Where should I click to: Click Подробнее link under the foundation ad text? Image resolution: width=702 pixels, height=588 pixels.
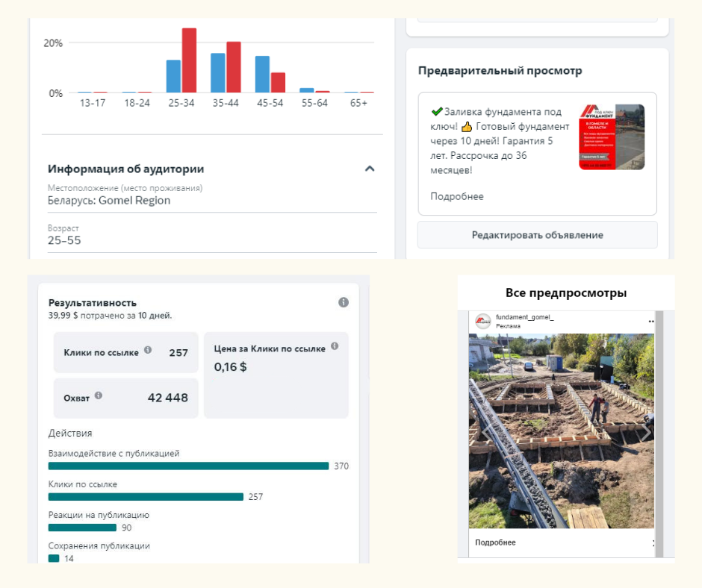pos(456,196)
